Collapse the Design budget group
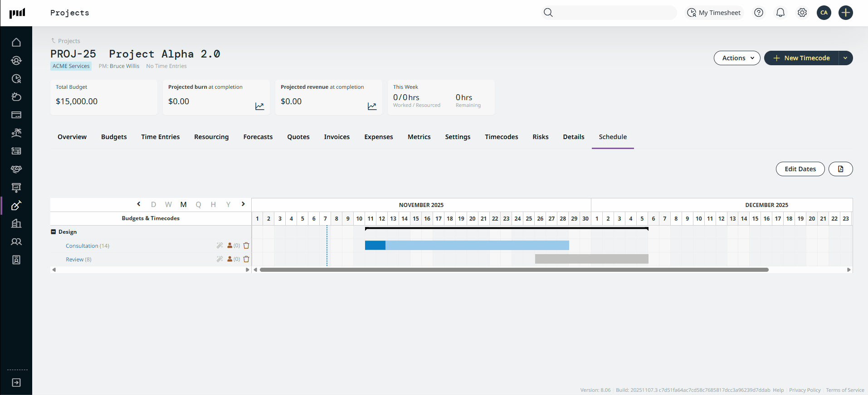This screenshot has width=868, height=395. point(54,232)
